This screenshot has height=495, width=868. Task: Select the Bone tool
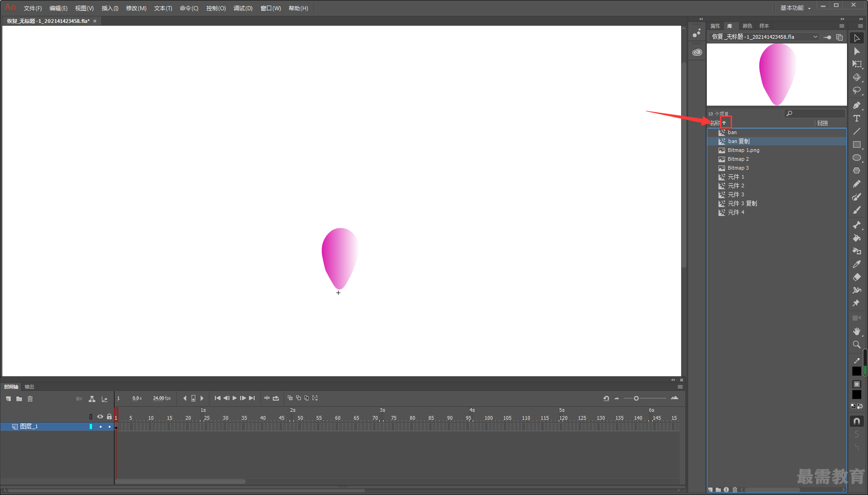click(857, 225)
